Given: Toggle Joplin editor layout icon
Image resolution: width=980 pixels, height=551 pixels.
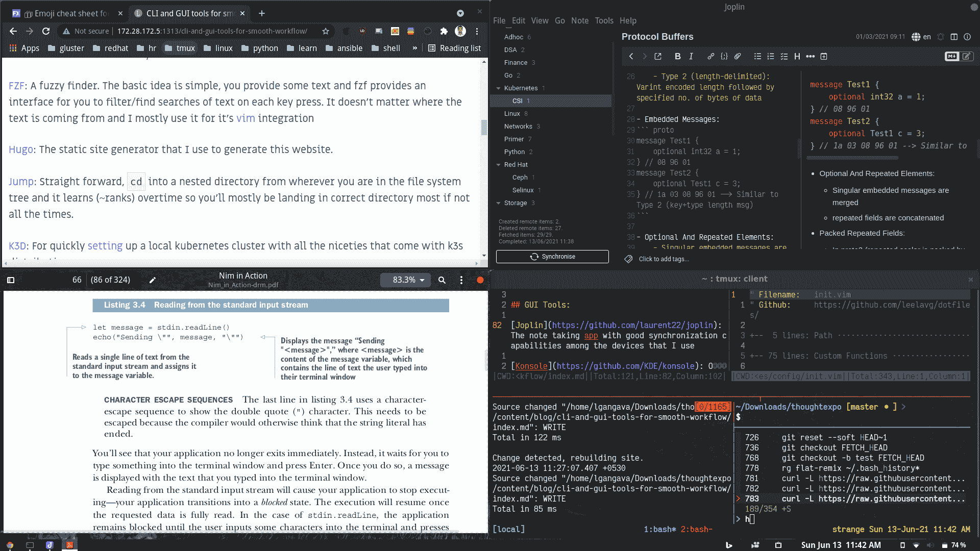Looking at the screenshot, I should [954, 37].
